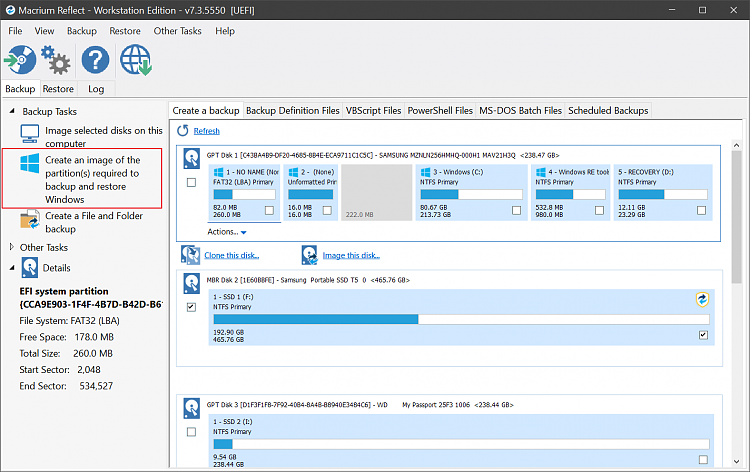This screenshot has width=750, height=472.
Task: Open the Scheduled Backups tab
Action: click(x=608, y=110)
